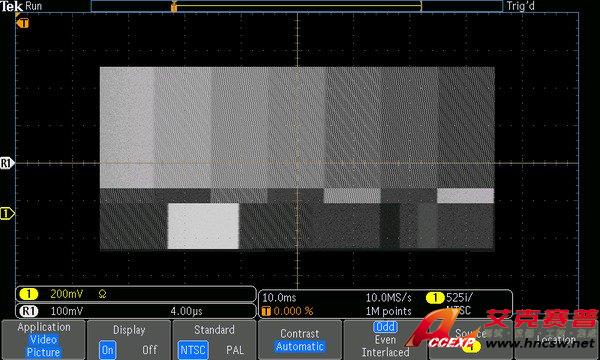Click the record position bar at top
Image resolution: width=600 pixels, height=360 pixels.
tap(297, 6)
